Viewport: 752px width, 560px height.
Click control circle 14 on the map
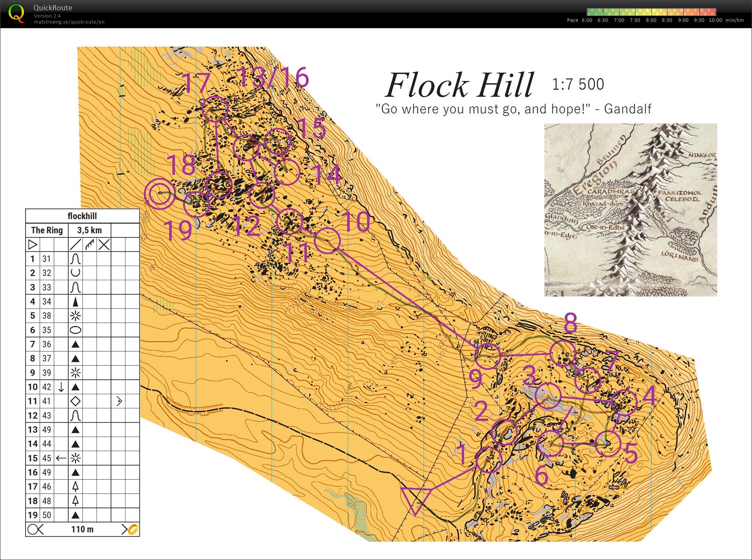[x=287, y=172]
